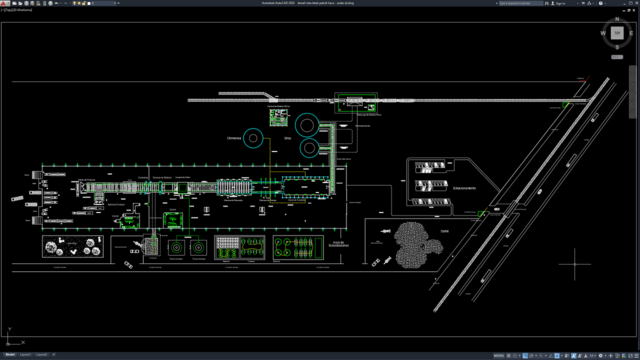Click the annotation scale A icon
This screenshot has height=360, width=640.
586,356
